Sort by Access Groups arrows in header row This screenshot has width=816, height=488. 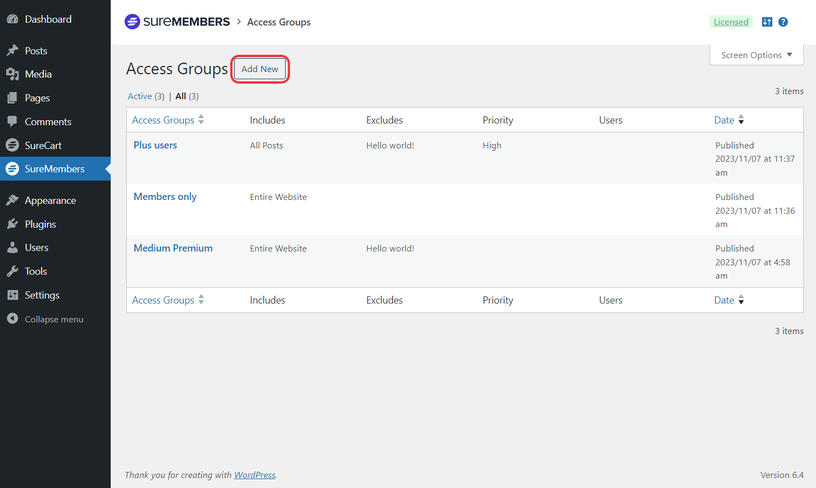point(201,120)
